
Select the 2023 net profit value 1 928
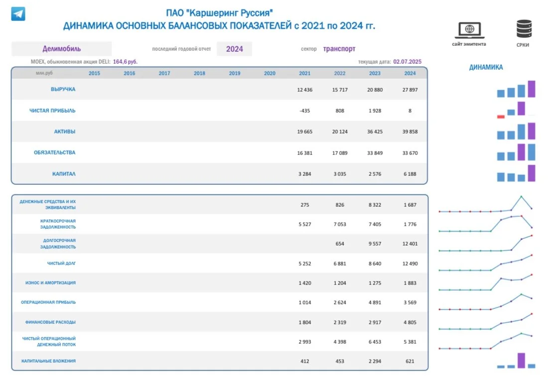point(375,111)
